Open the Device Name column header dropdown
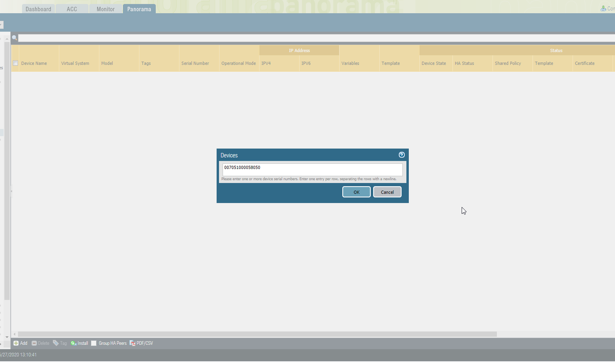The image size is (615, 364). click(x=55, y=63)
